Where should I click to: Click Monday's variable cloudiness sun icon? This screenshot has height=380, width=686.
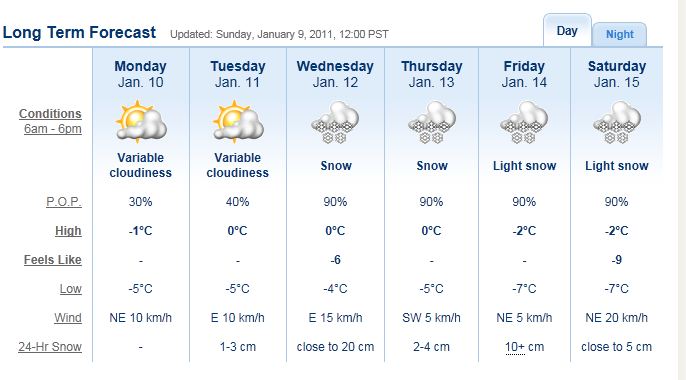tap(140, 122)
